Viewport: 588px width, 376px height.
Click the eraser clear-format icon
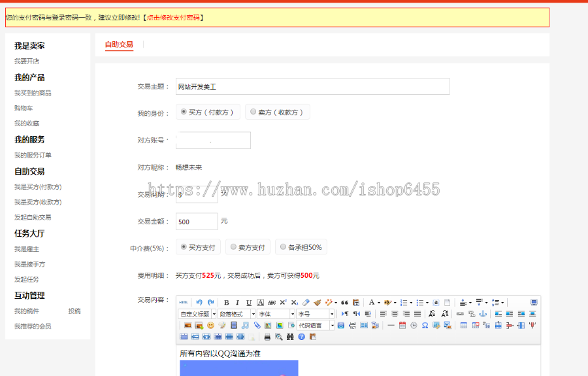[x=306, y=302]
